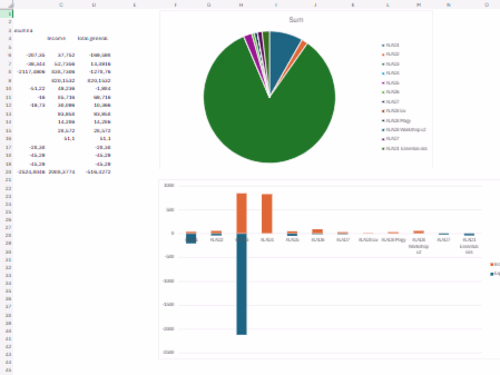The height and width of the screenshot is (375, 500).
Task: Select column G header
Action: point(209,5)
